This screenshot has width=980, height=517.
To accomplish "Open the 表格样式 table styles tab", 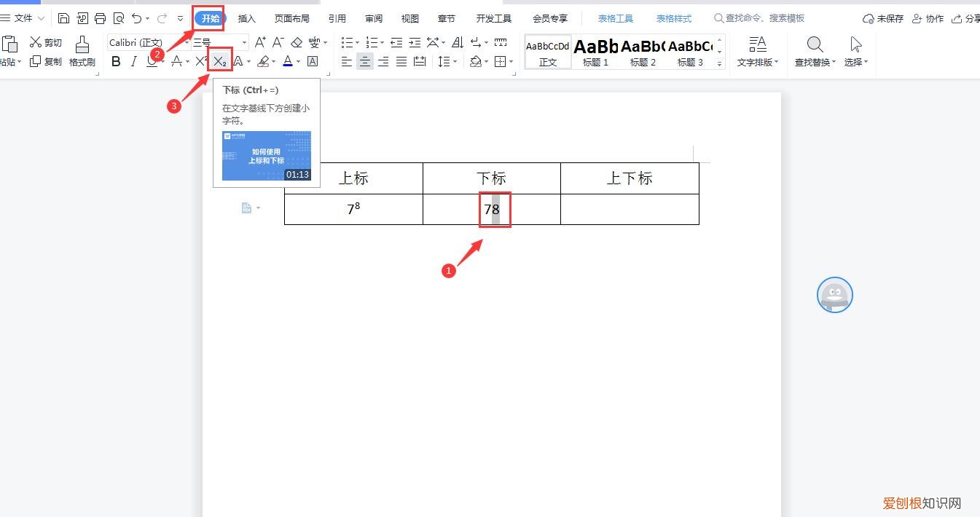I will pos(673,18).
